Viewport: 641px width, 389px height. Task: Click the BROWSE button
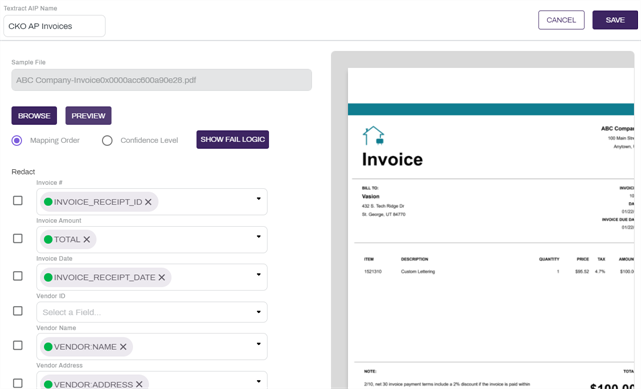(x=34, y=116)
